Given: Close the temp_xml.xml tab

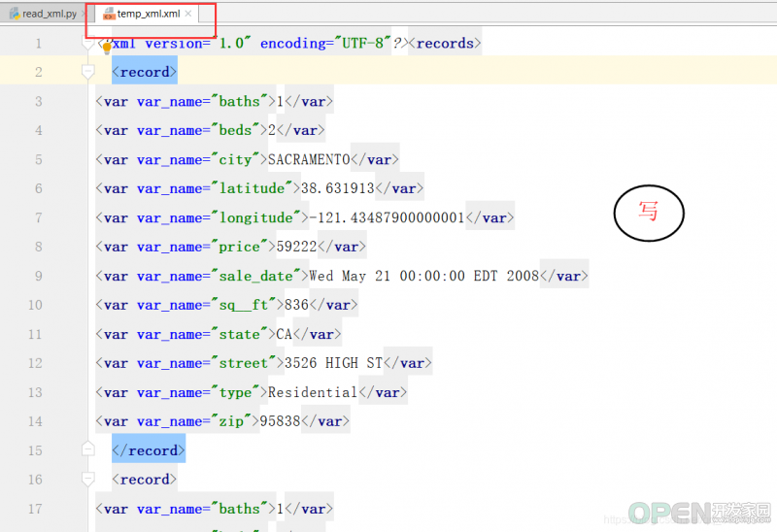Looking at the screenshot, I should [188, 14].
